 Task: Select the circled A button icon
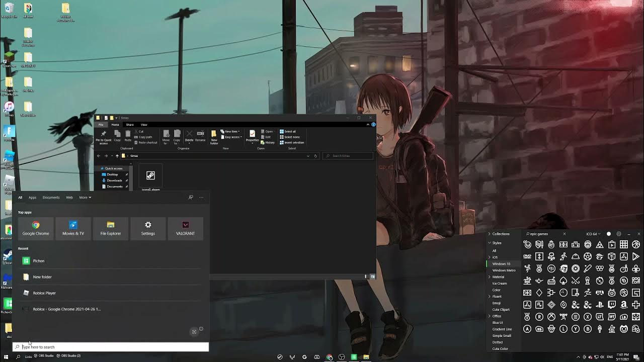(527, 329)
